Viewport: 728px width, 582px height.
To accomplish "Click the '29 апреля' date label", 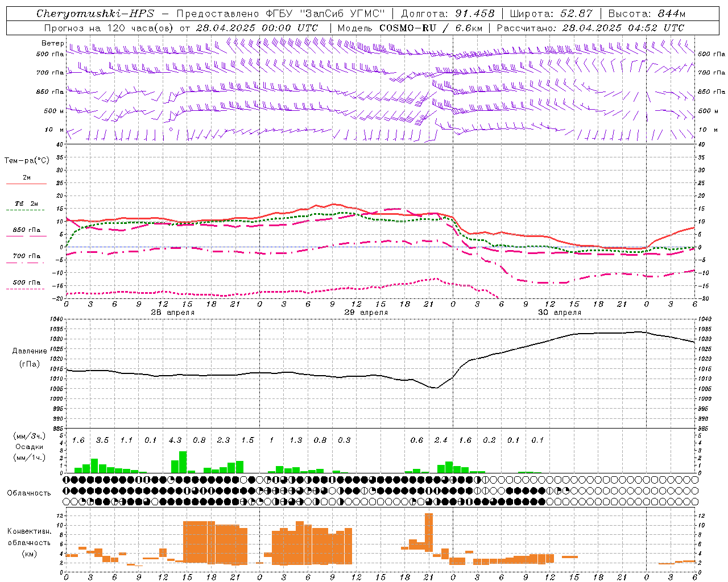I will click(366, 313).
